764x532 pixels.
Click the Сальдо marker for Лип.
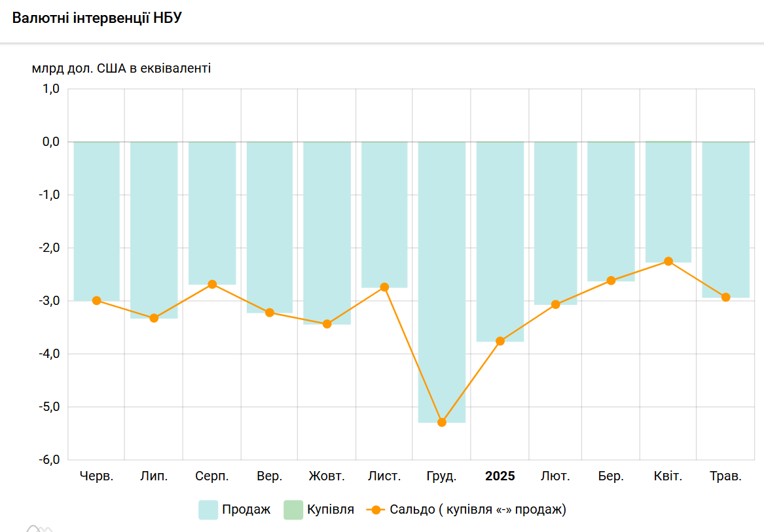coord(154,318)
